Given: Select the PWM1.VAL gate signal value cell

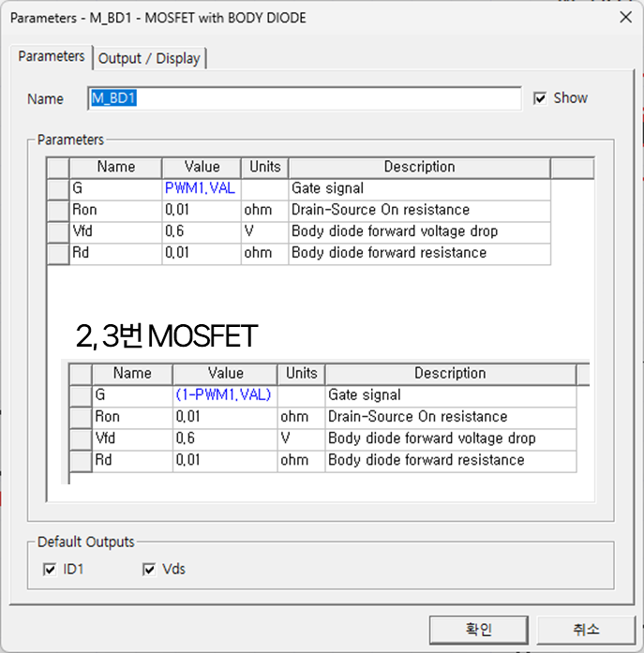Looking at the screenshot, I should (201, 188).
